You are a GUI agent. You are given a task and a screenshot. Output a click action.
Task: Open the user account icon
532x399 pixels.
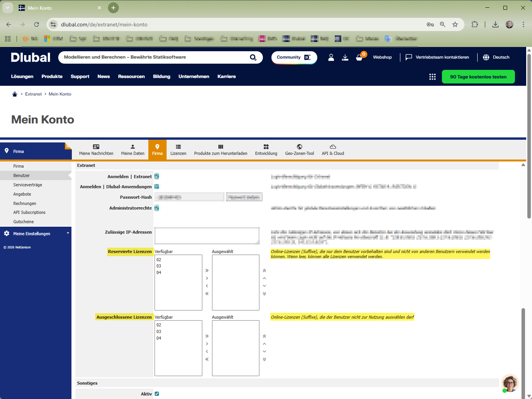[331, 57]
